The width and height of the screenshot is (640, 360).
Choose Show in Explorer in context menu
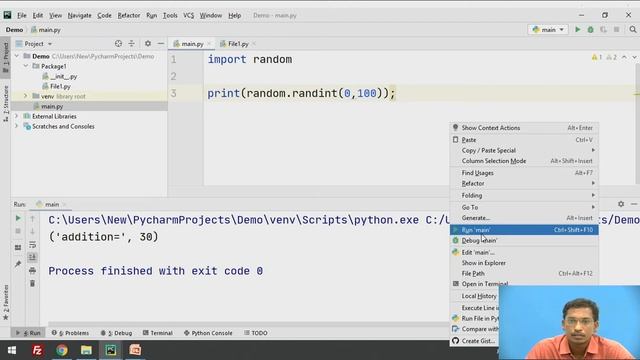pyautogui.click(x=524, y=263)
